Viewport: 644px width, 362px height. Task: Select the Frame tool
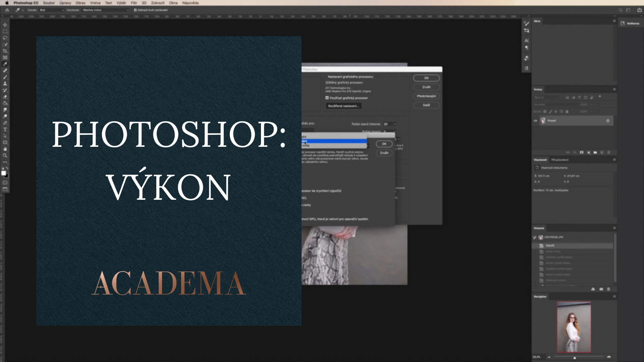(5, 58)
